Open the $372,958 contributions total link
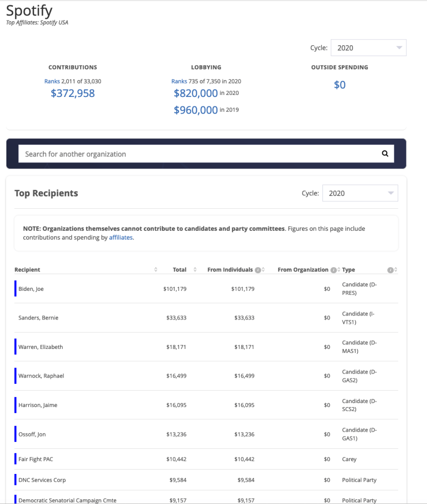Screen dimensions: 427x504 click(x=73, y=94)
